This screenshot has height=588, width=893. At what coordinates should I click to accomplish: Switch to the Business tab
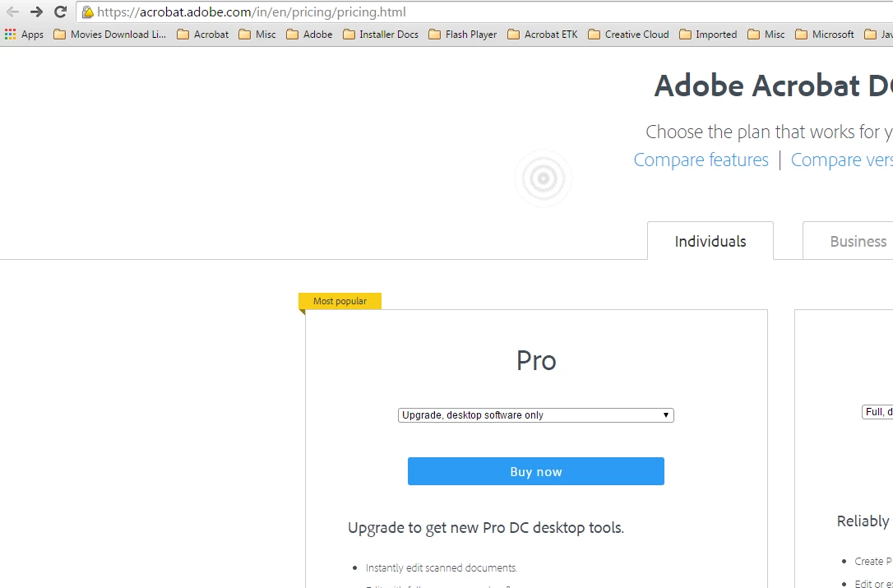click(x=848, y=241)
